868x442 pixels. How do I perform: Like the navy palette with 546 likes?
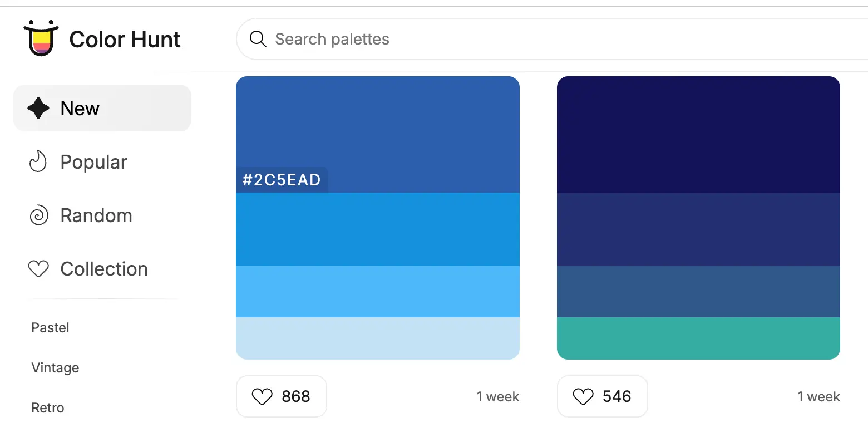(603, 396)
